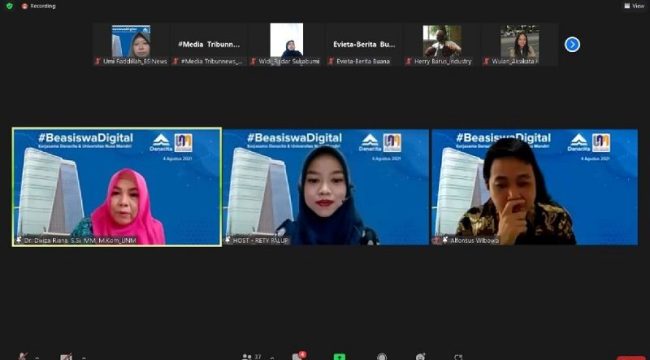
Task: Expand video options arrow beside camera
Action: tap(83, 357)
